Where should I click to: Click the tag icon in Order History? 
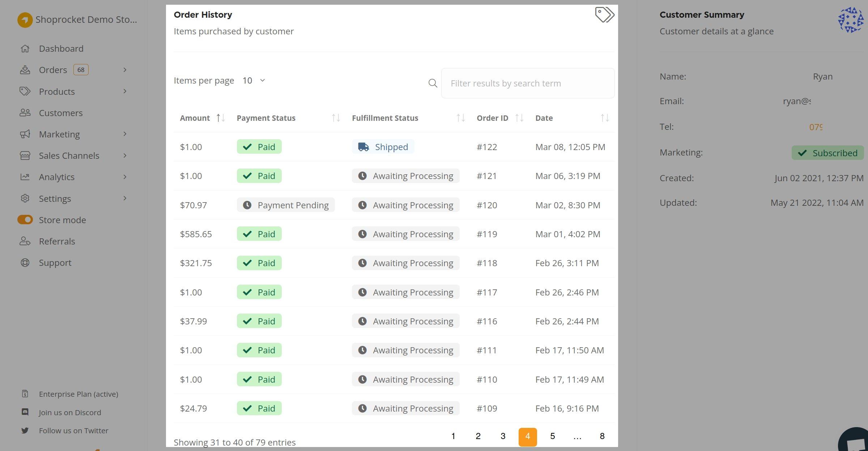[604, 15]
